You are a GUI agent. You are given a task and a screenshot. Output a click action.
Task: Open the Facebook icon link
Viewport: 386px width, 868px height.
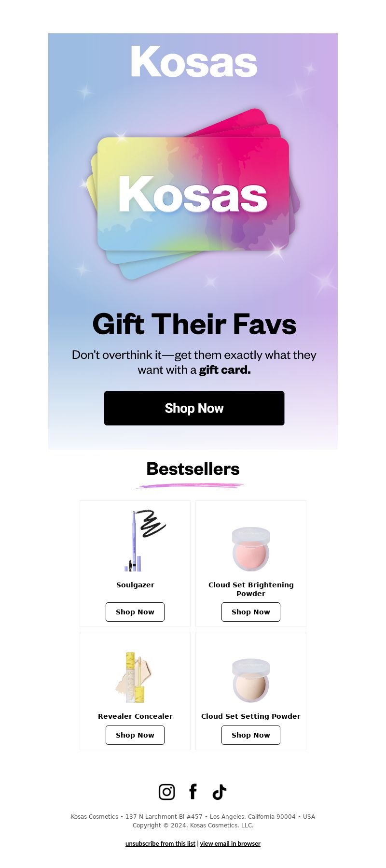pos(193,792)
